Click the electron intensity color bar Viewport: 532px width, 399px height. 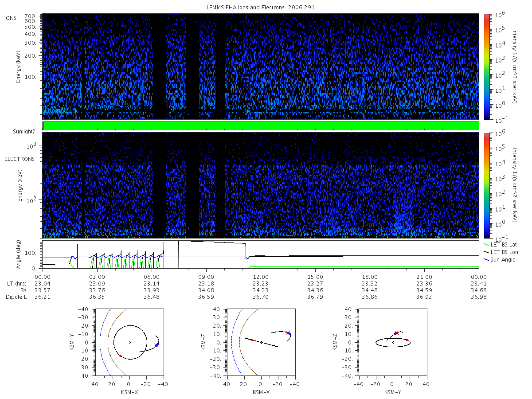click(x=487, y=185)
